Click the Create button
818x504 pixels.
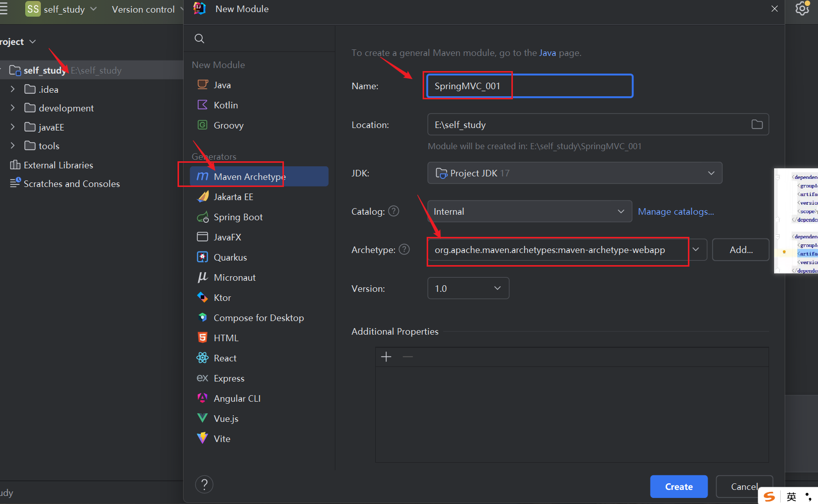point(679,487)
